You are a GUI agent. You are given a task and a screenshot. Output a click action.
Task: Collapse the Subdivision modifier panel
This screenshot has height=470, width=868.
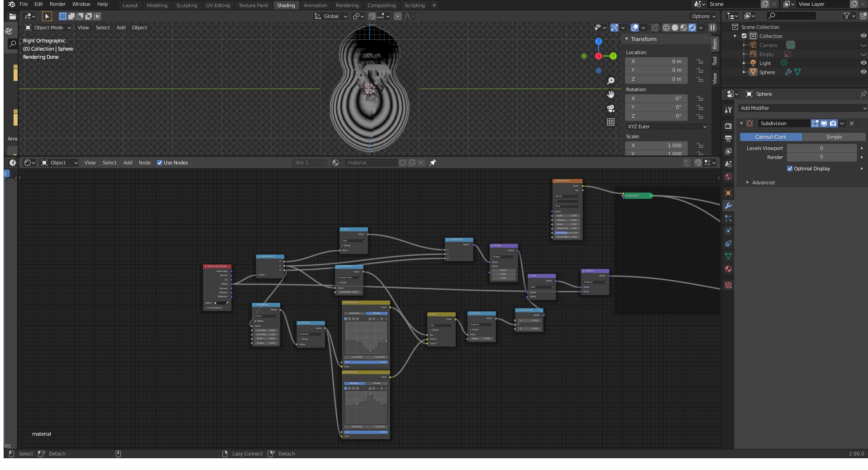[x=741, y=123]
